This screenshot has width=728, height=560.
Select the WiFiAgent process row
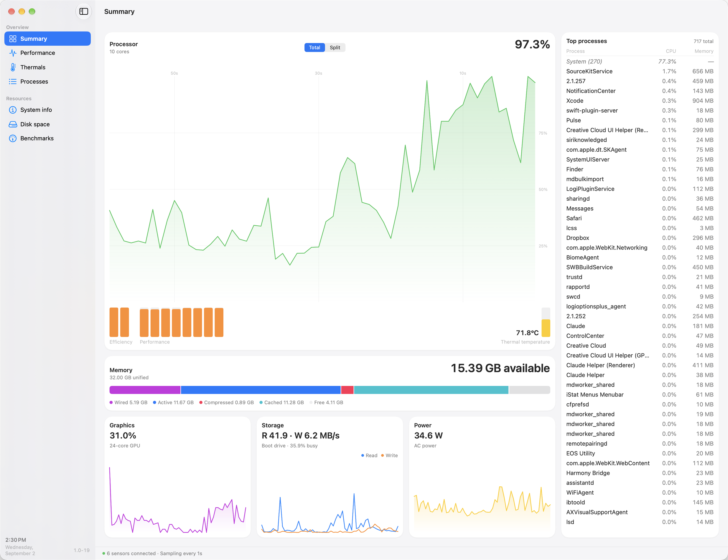(x=640, y=492)
